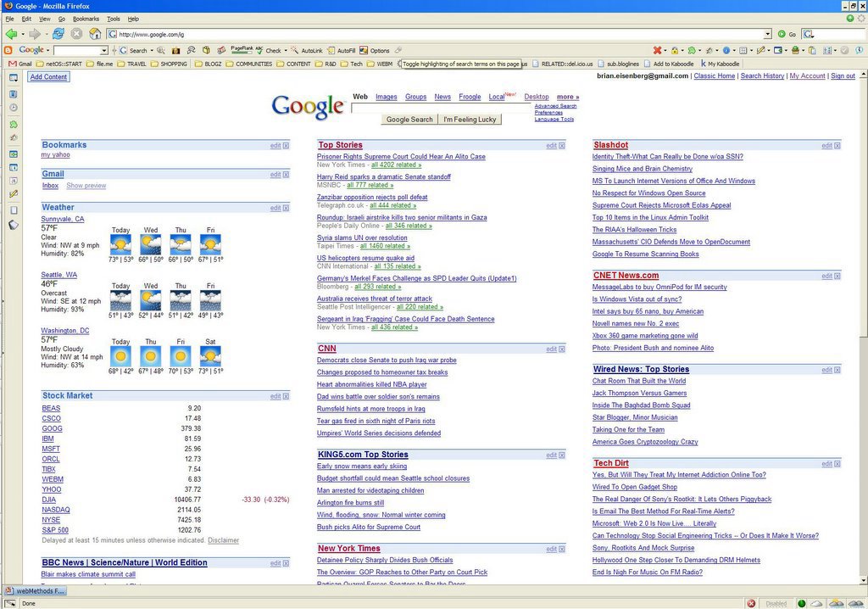Open the Search History link

762,76
